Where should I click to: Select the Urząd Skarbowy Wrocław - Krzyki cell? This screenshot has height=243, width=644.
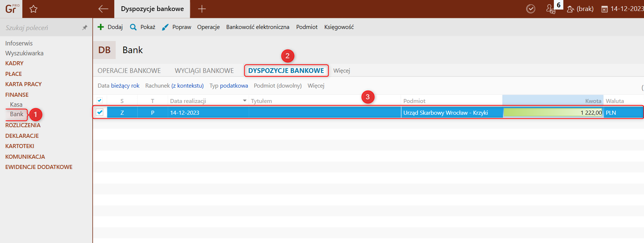[452, 113]
